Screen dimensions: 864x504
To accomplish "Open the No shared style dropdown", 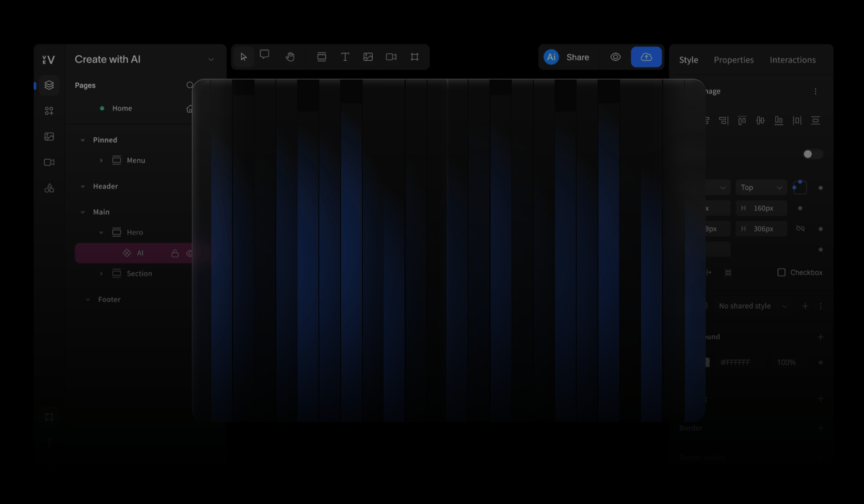I will tap(753, 306).
